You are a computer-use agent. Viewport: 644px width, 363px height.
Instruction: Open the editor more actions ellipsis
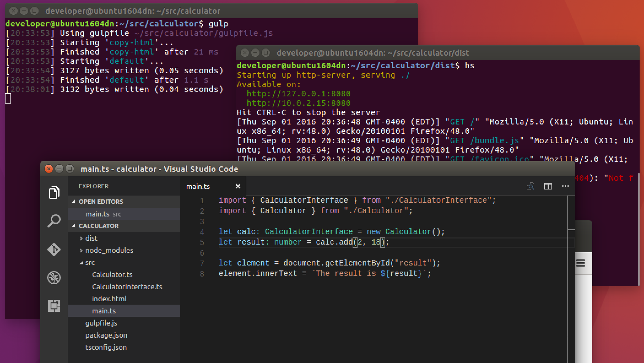[x=565, y=186]
